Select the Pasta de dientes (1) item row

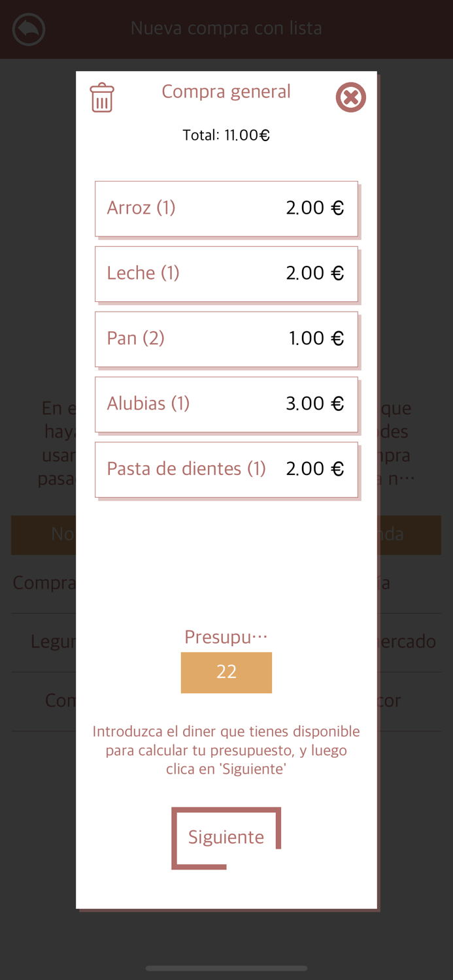click(x=226, y=469)
